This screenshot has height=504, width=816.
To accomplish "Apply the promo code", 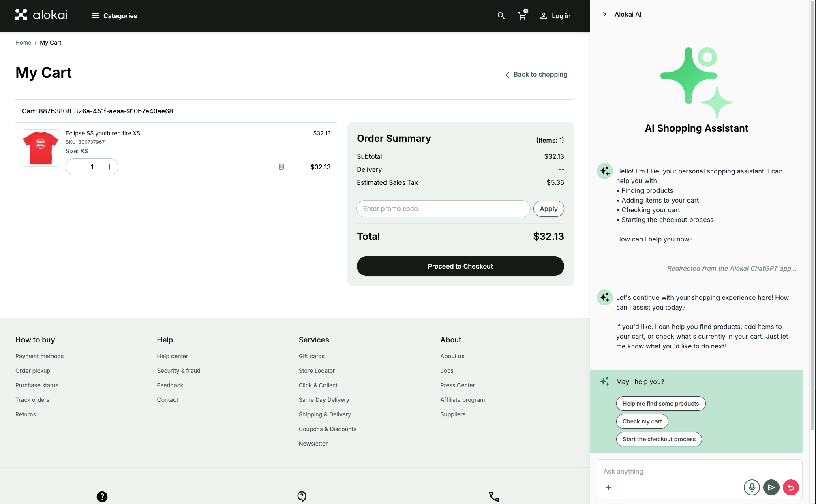I will (548, 209).
